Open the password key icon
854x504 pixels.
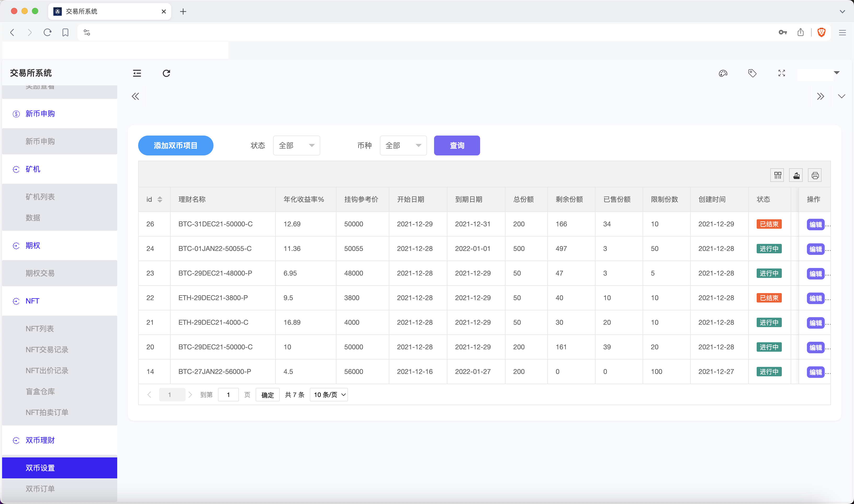(782, 32)
